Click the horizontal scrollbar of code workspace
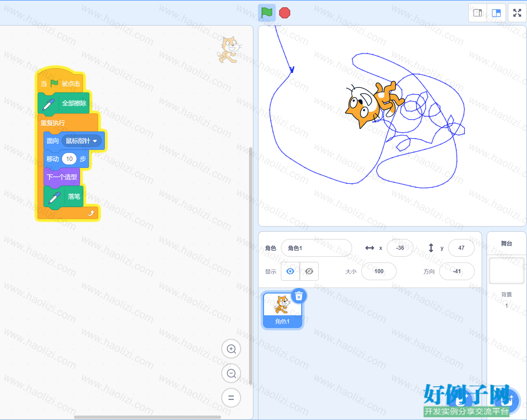The height and width of the screenshot is (420, 527). pos(148,417)
